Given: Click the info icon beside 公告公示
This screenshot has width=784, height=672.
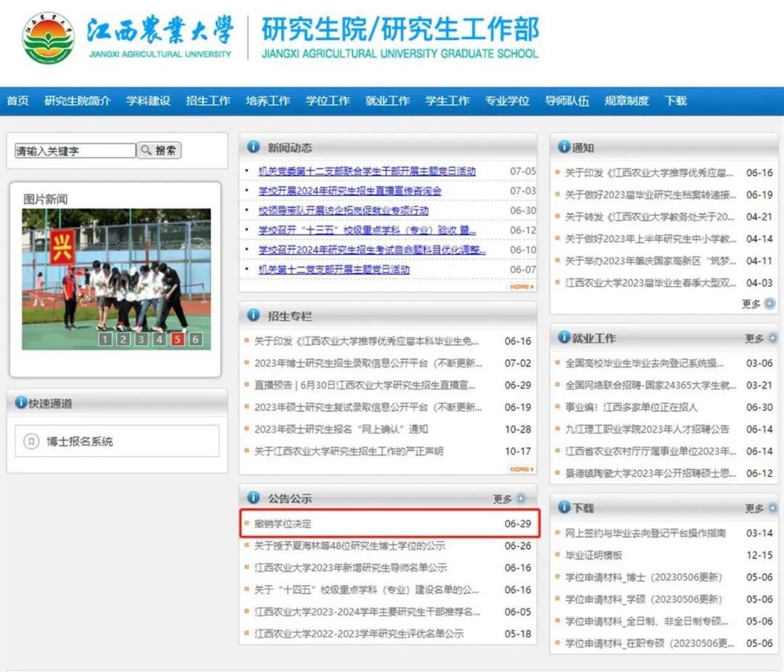Looking at the screenshot, I should pyautogui.click(x=253, y=498).
